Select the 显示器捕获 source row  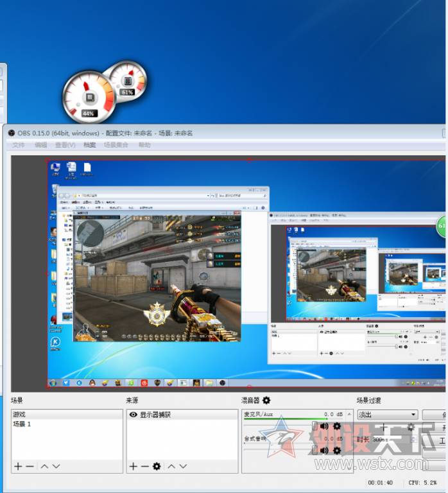pyautogui.click(x=182, y=415)
